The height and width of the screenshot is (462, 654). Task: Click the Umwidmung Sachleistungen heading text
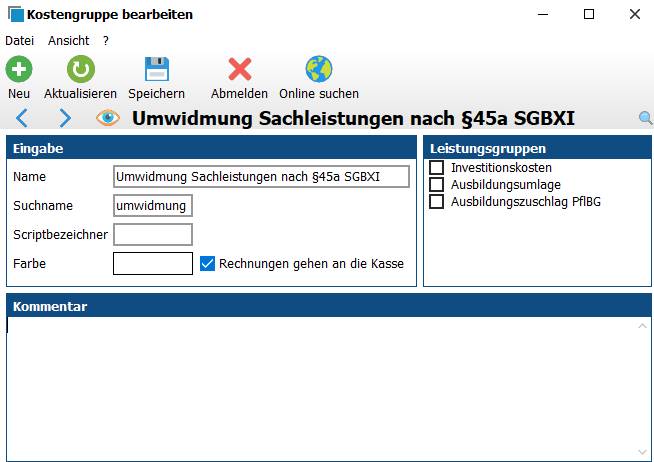point(353,118)
